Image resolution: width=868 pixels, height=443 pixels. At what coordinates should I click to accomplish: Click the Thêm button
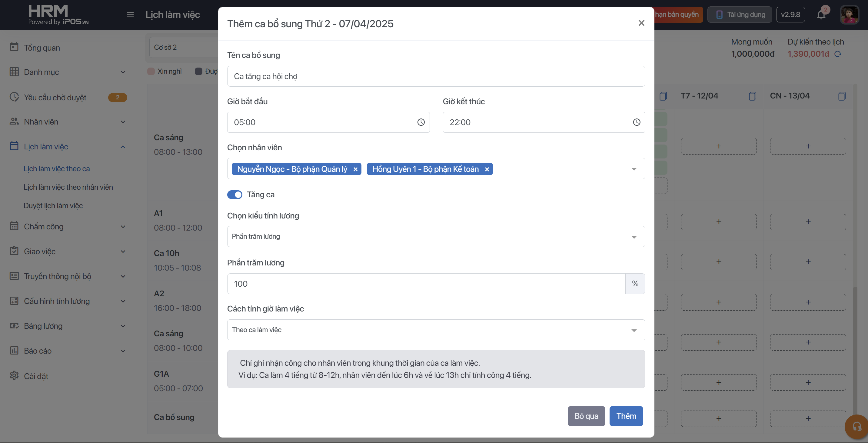[x=626, y=416]
